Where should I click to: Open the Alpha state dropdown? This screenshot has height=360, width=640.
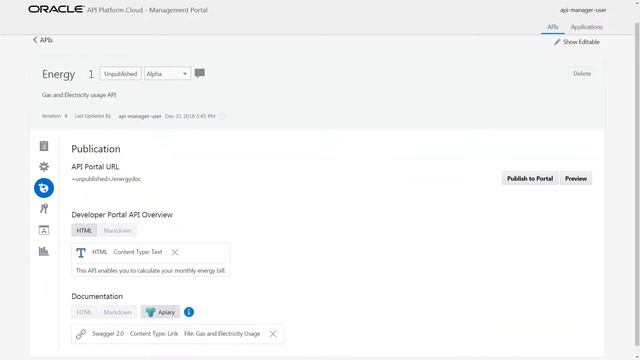coord(167,73)
